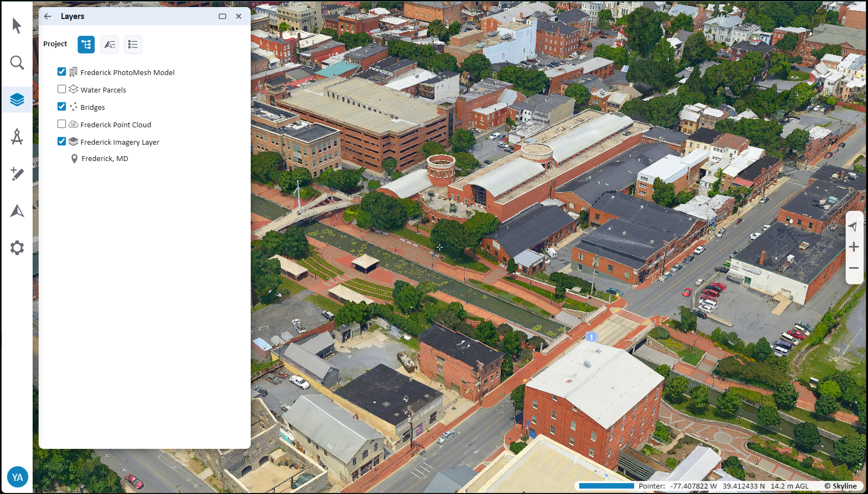
Task: Click the 14.2 m AGL altitude readout
Action: coord(790,486)
